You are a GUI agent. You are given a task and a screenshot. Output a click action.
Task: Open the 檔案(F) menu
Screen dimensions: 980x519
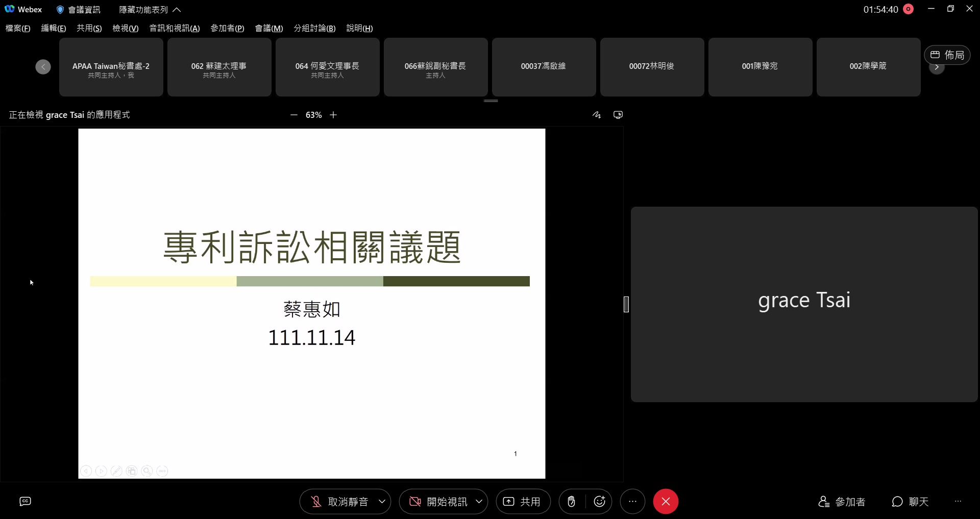point(18,28)
